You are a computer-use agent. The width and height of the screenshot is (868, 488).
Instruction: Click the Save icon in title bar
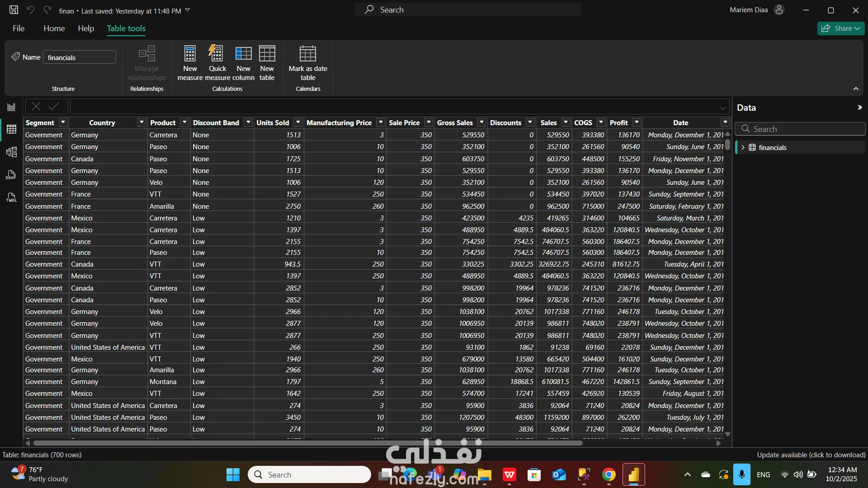tap(14, 10)
